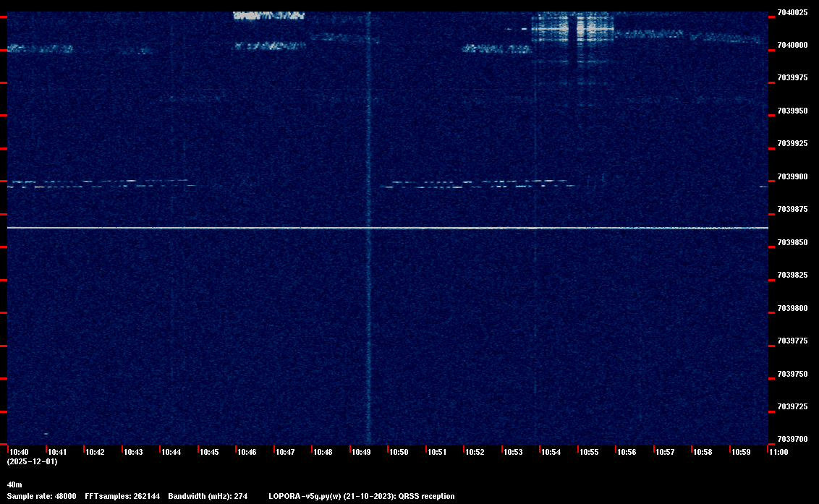Click the 7039800 frequency label
The width and height of the screenshot is (819, 504).
point(792,309)
